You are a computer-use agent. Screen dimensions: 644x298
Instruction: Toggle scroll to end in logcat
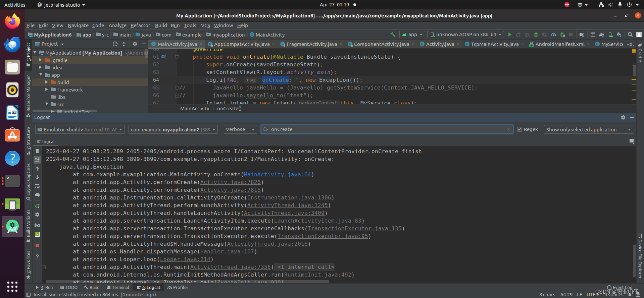pos(37,160)
